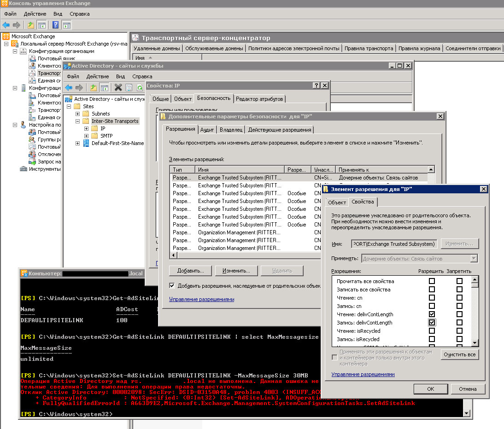Click Back arrow in Exchange console toolbar
Viewport: 504px width, 429px height.
click(x=6, y=25)
